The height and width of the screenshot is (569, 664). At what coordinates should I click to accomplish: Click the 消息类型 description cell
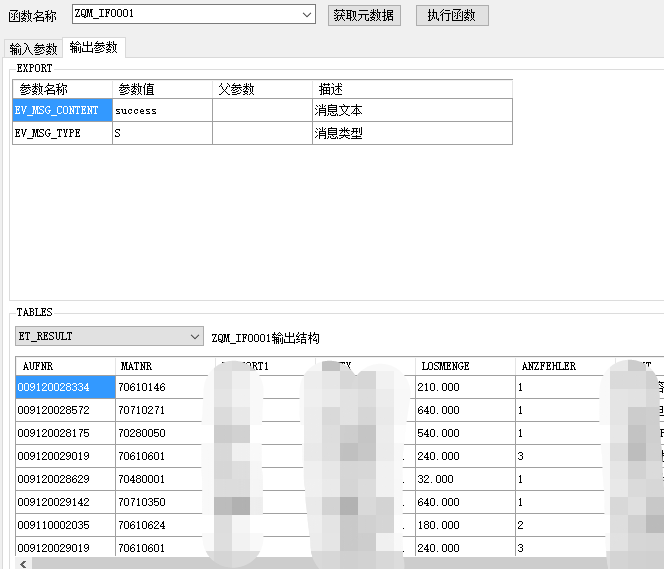(412, 133)
